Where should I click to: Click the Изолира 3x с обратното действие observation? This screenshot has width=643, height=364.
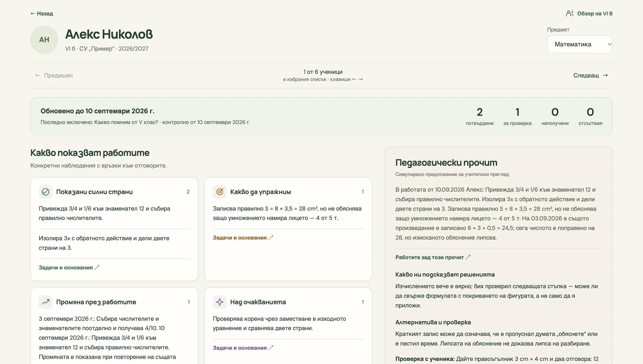point(104,243)
